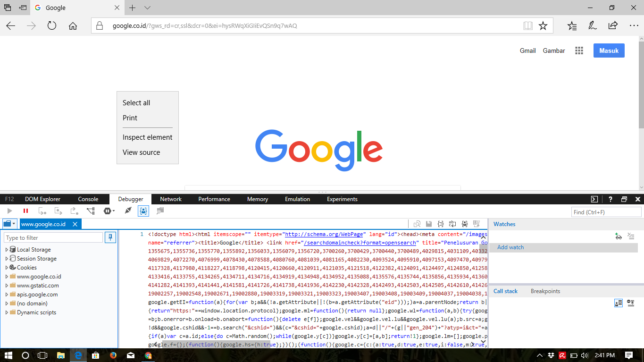The height and width of the screenshot is (362, 644).
Task: Click the Find (Ctrl+F) search box
Action: coord(606,212)
